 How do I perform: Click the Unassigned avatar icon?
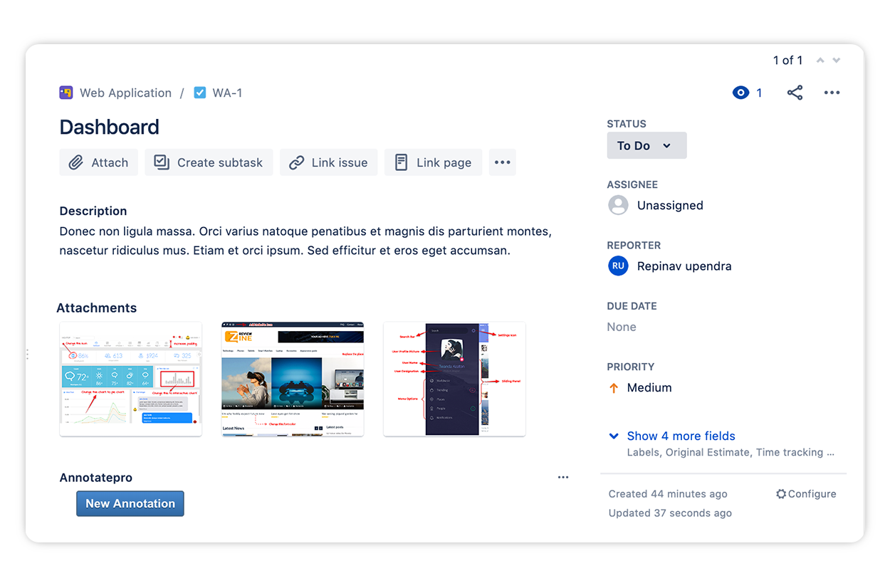pos(618,205)
